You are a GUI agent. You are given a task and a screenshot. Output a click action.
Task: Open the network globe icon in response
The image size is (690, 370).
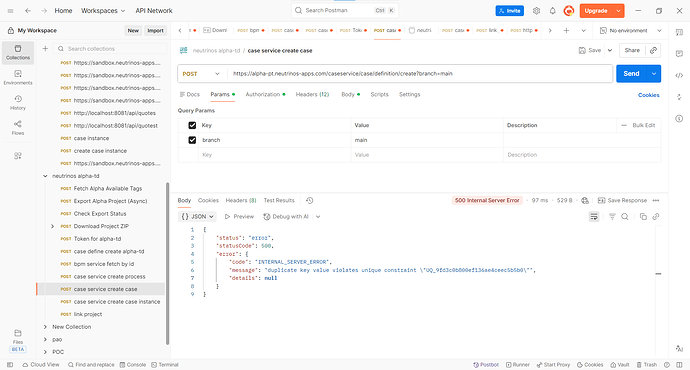pyautogui.click(x=585, y=200)
